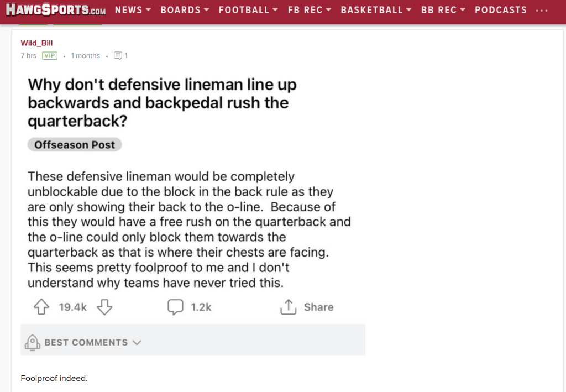566x392 pixels.
Task: Open the HawgSports.com home logo
Action: 55,10
